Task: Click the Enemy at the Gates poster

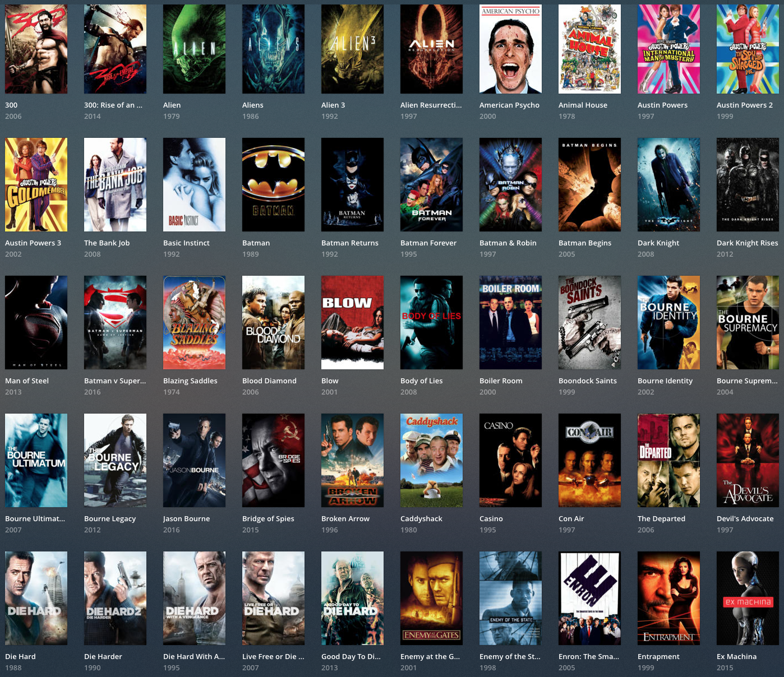Action: tap(431, 598)
